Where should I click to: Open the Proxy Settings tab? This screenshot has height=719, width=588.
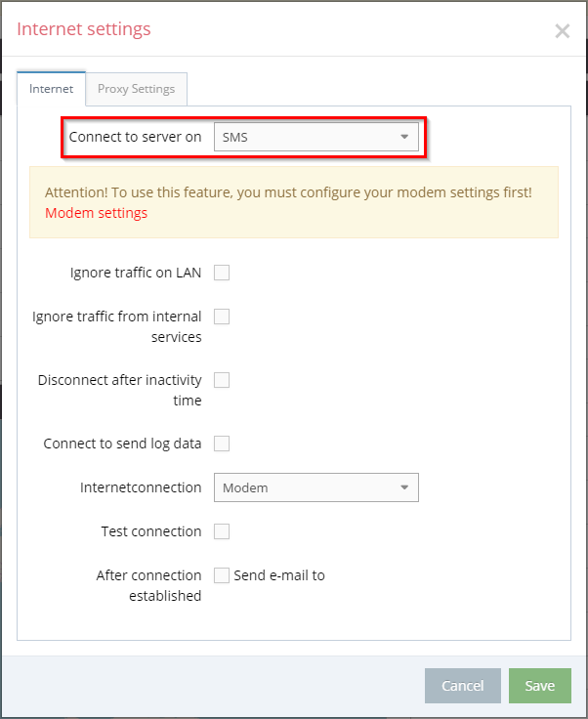[136, 89]
